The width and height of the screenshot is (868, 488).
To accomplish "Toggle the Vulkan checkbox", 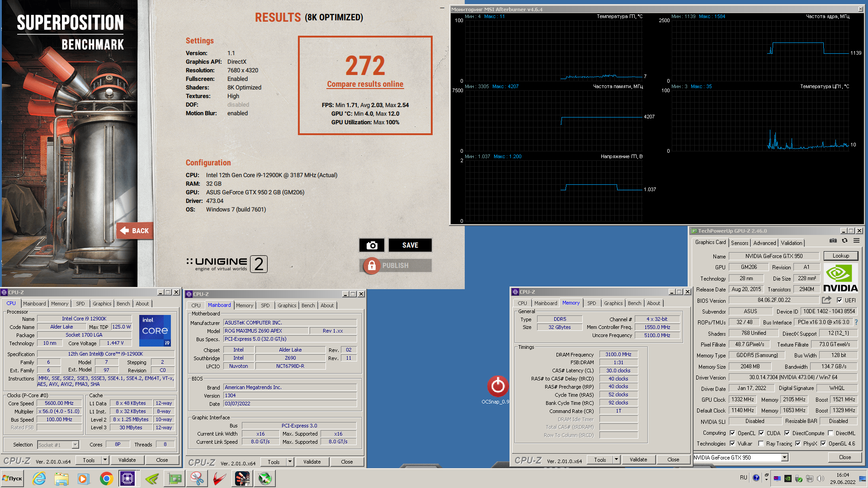I will click(732, 443).
